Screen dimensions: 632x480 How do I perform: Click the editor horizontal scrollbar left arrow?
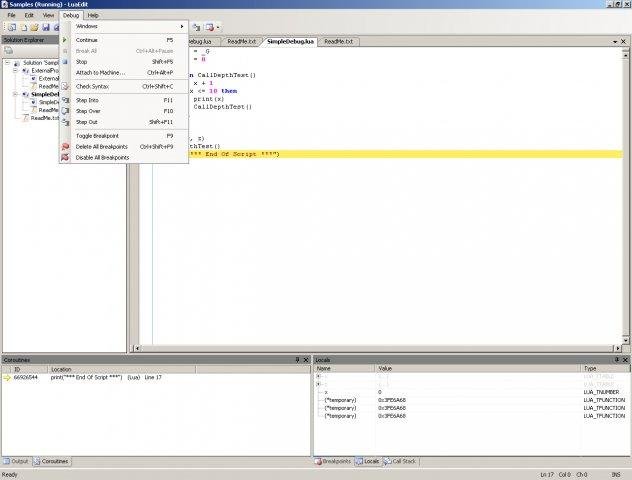(x=137, y=348)
